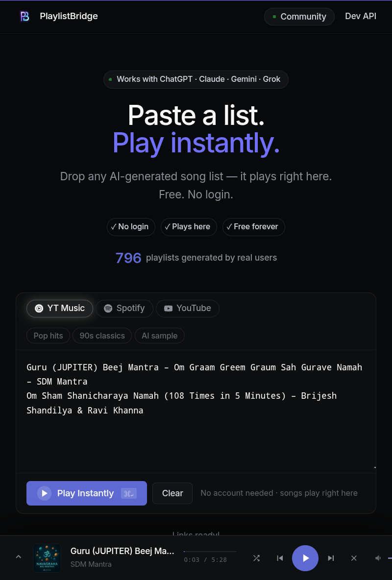Switch to the YouTube tab
The height and width of the screenshot is (580, 392).
click(x=188, y=309)
